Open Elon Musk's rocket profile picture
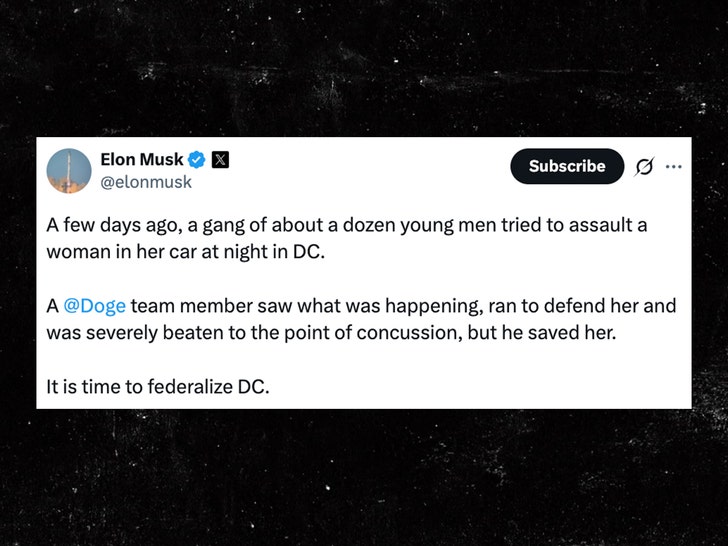The height and width of the screenshot is (546, 728). coord(70,171)
